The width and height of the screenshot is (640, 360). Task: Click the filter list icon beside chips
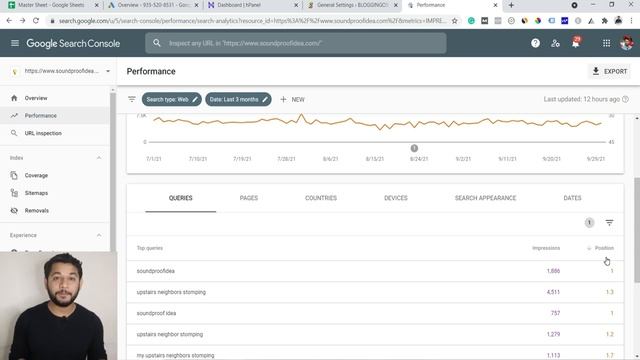point(131,99)
